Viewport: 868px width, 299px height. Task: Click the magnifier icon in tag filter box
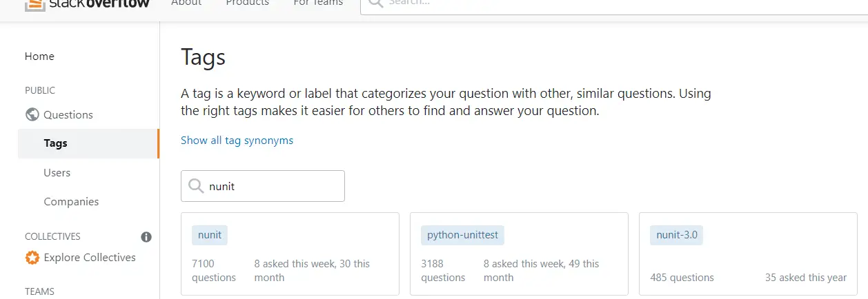click(x=196, y=186)
